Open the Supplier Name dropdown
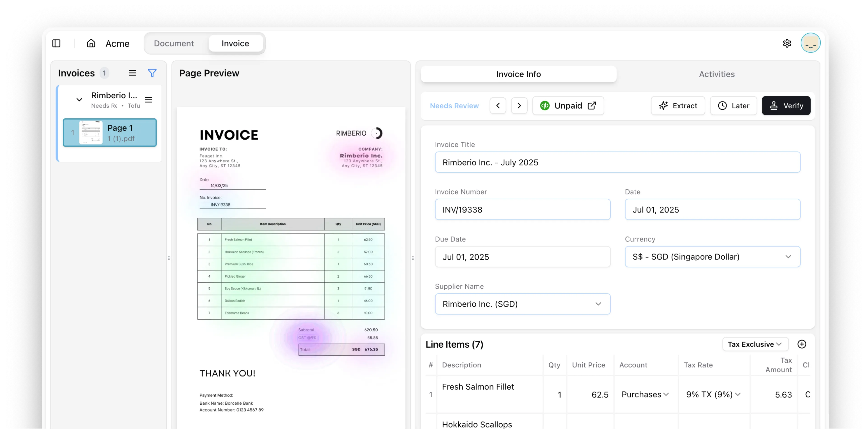 click(522, 304)
